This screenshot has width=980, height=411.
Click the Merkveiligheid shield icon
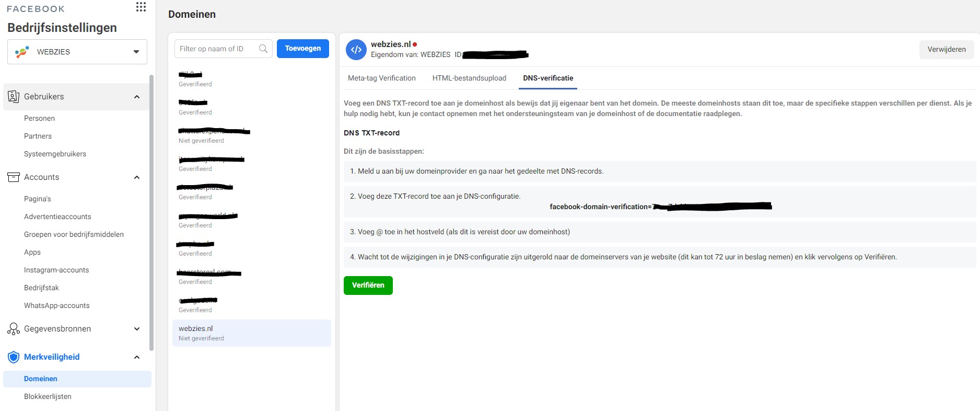pos(14,357)
